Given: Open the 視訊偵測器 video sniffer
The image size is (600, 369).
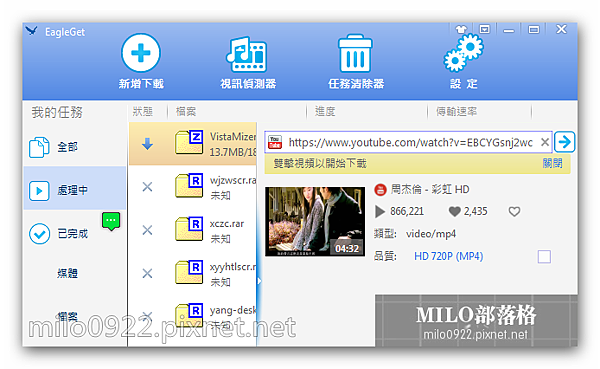Looking at the screenshot, I should click(x=248, y=62).
